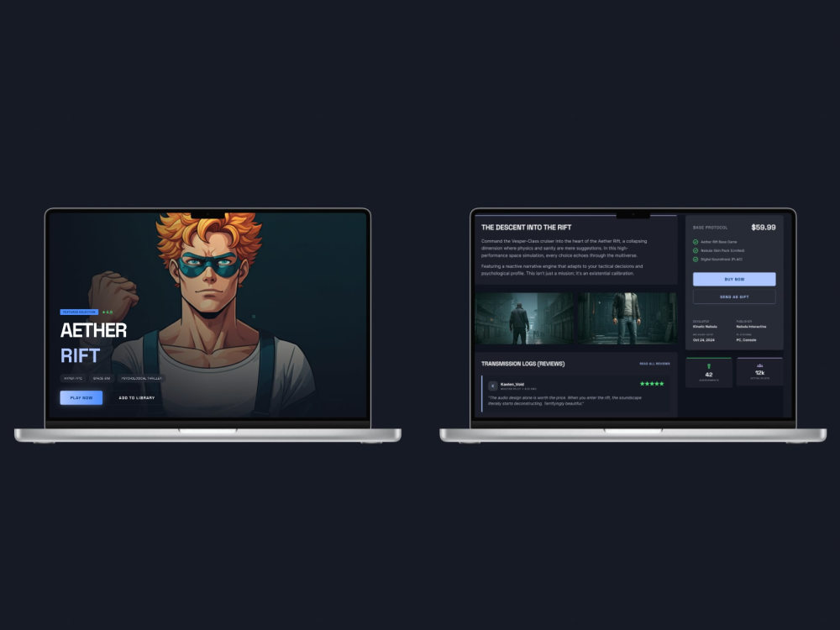The height and width of the screenshot is (630, 840).
Task: Click the Buy Now button
Action: point(734,279)
